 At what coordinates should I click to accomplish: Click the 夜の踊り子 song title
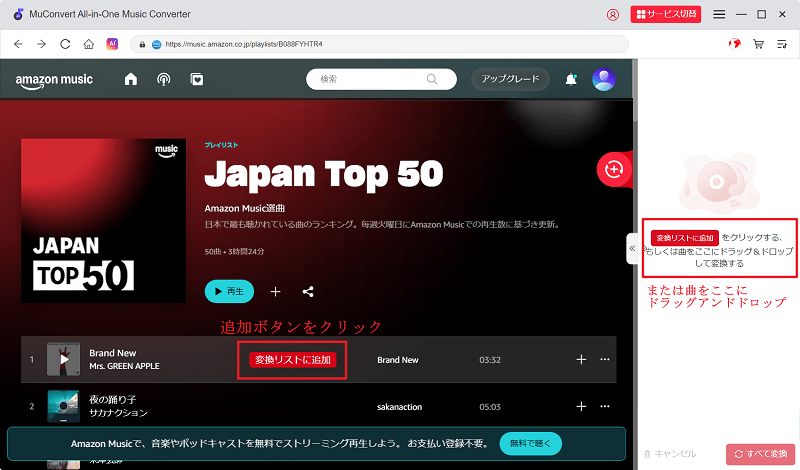113,400
